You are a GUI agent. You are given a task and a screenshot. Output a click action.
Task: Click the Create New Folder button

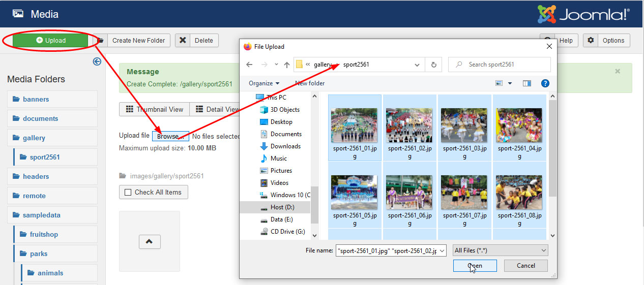pos(138,41)
